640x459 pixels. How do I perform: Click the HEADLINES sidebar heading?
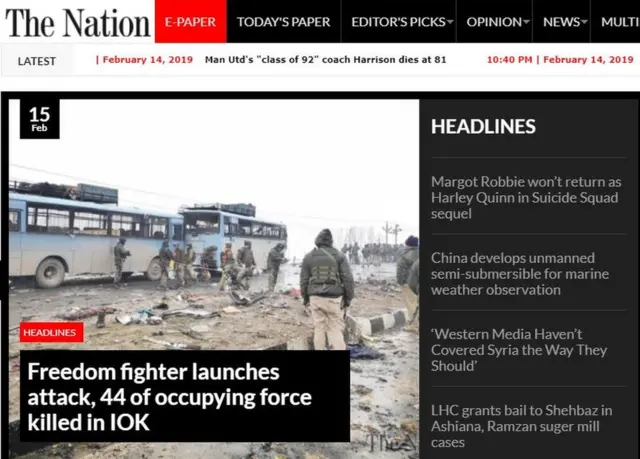pos(483,126)
